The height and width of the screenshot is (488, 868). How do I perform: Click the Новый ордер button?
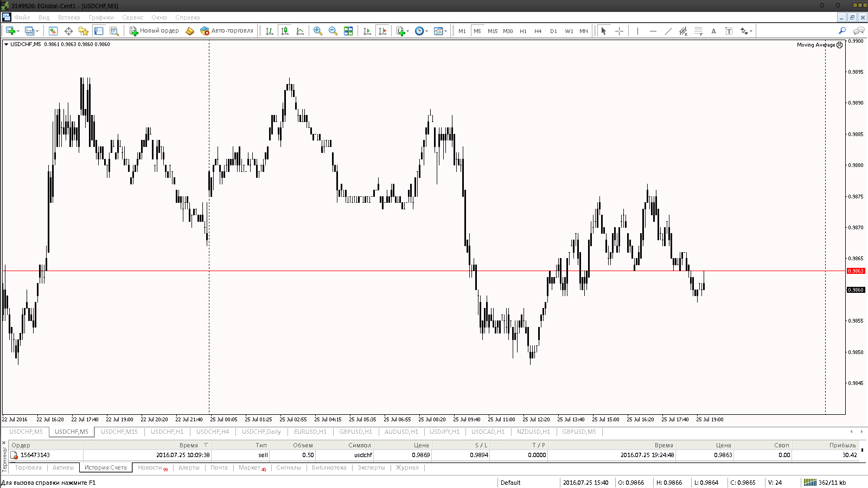(x=154, y=31)
